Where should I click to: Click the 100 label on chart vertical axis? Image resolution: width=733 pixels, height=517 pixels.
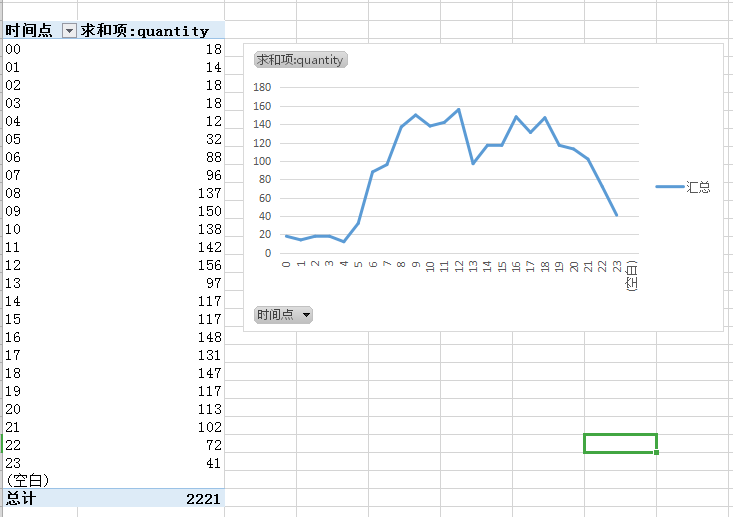[262, 161]
